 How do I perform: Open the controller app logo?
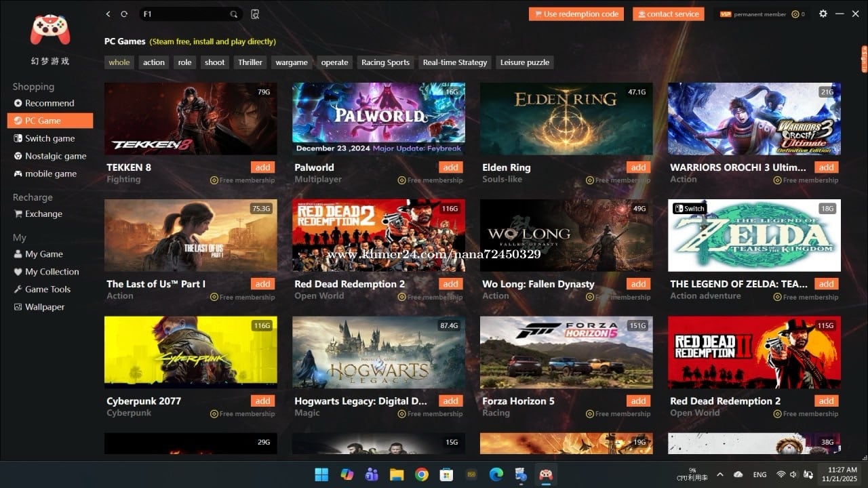[50, 30]
